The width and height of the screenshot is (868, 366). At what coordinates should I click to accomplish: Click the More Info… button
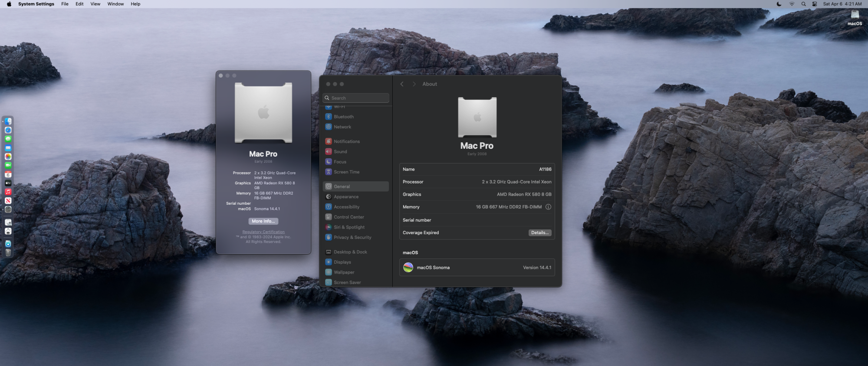click(263, 221)
